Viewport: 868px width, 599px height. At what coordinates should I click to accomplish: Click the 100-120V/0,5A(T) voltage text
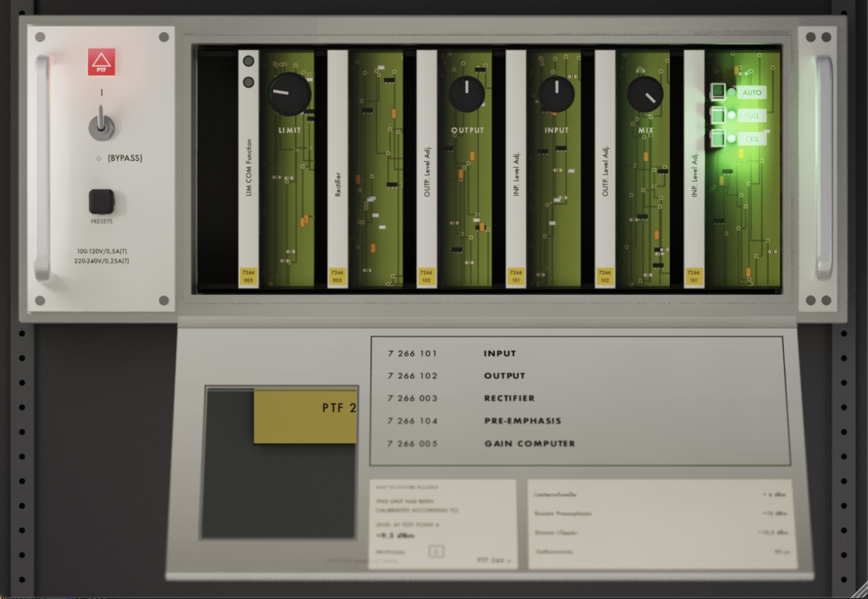pyautogui.click(x=102, y=252)
